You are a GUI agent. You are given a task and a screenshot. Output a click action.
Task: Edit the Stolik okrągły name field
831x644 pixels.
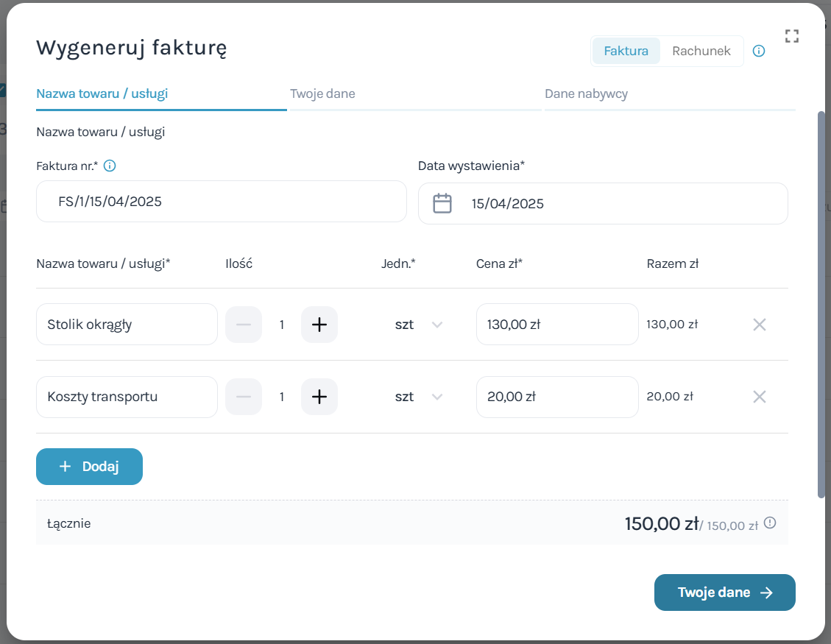pyautogui.click(x=127, y=325)
